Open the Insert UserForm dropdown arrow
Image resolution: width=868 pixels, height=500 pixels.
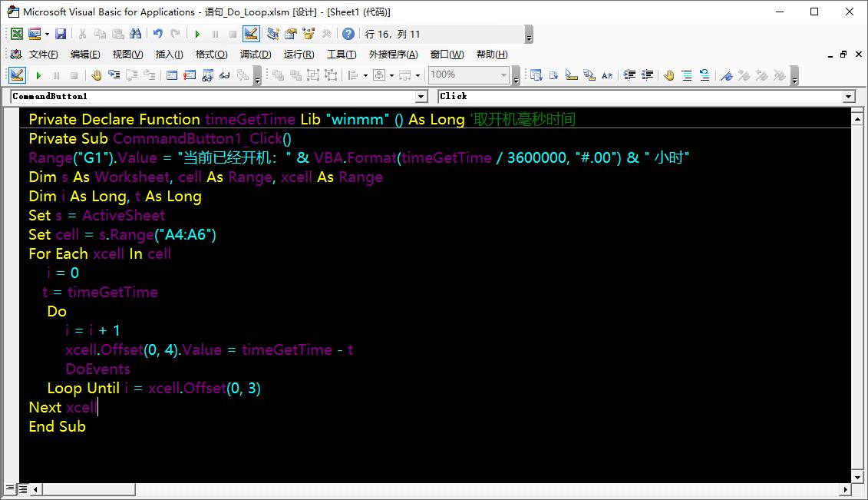[x=47, y=34]
